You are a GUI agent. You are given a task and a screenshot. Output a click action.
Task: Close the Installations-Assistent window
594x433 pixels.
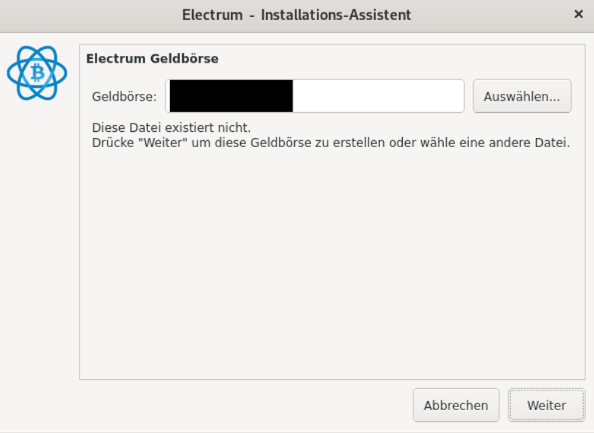[x=578, y=14]
